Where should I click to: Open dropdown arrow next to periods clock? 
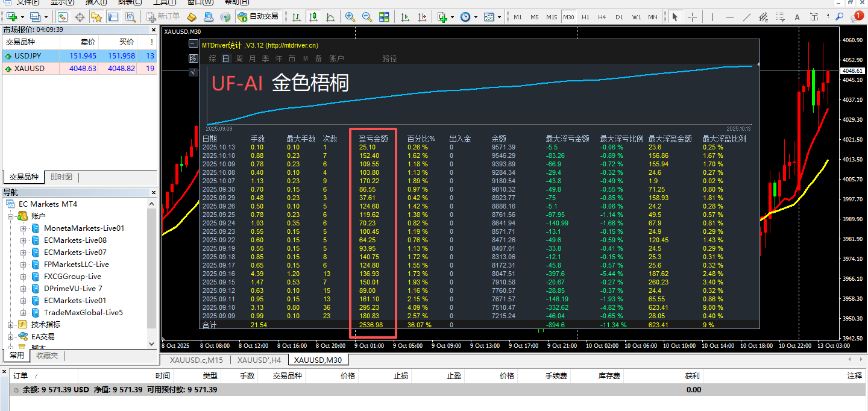475,17
